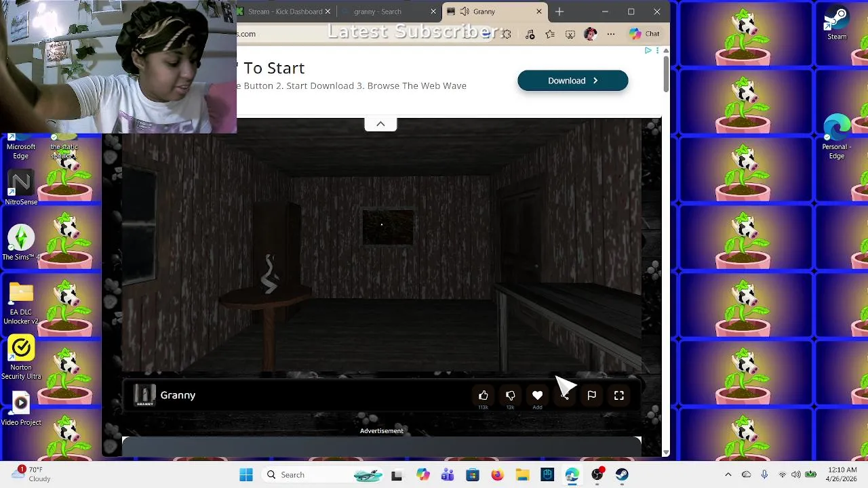Click the Granny game title text
This screenshot has height=488, width=868.
[x=178, y=395]
